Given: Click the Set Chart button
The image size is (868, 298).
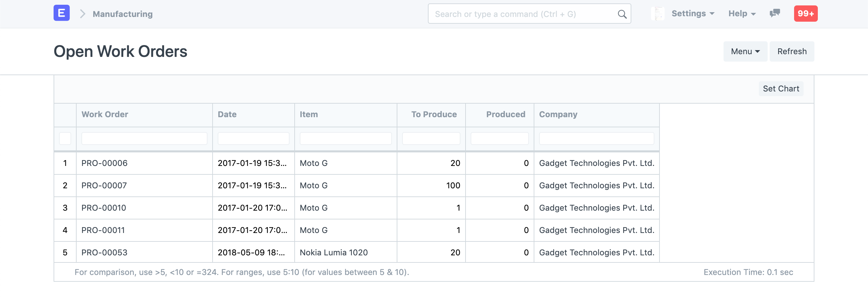Looking at the screenshot, I should click(x=781, y=89).
